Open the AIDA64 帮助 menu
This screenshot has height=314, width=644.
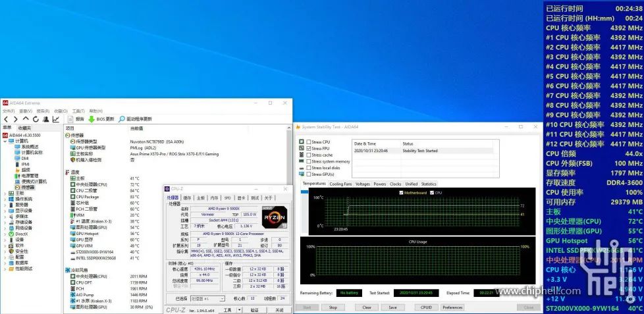95,111
